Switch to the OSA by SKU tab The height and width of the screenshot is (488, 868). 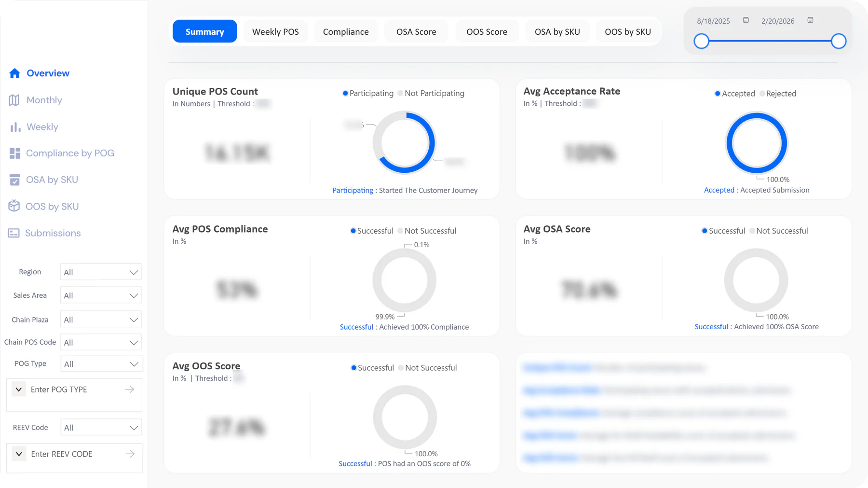[x=557, y=31]
